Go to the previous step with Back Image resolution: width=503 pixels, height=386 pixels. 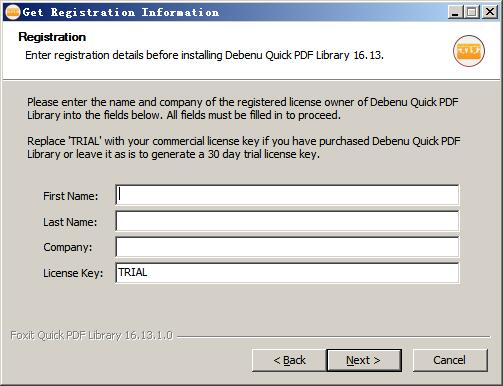[289, 360]
